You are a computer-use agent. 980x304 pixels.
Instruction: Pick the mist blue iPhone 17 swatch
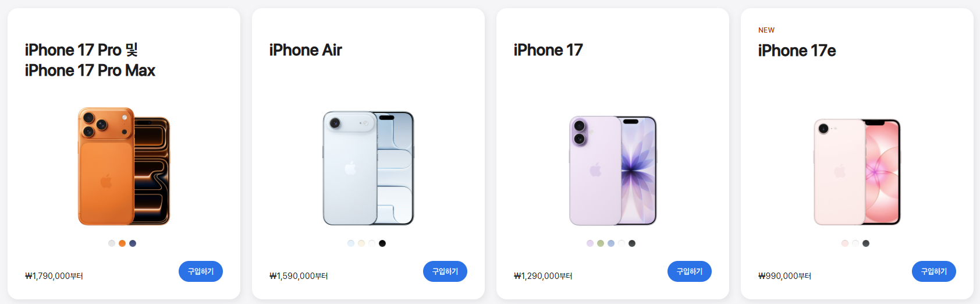[611, 243]
